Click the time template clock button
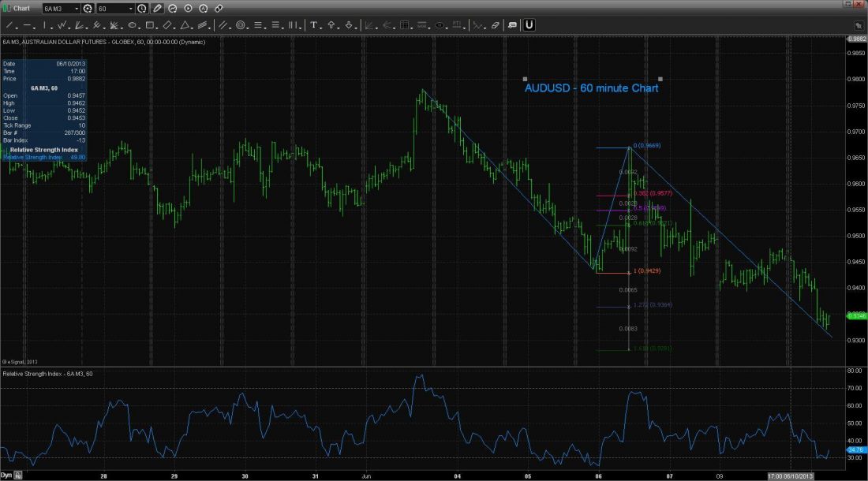The image size is (868, 481). [142, 8]
